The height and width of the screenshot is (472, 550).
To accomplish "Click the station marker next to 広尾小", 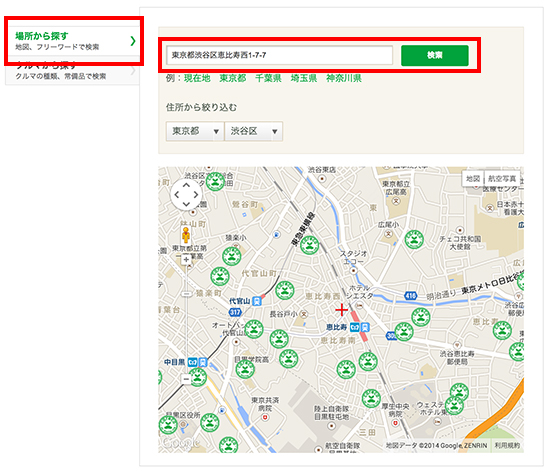I will pos(414,240).
